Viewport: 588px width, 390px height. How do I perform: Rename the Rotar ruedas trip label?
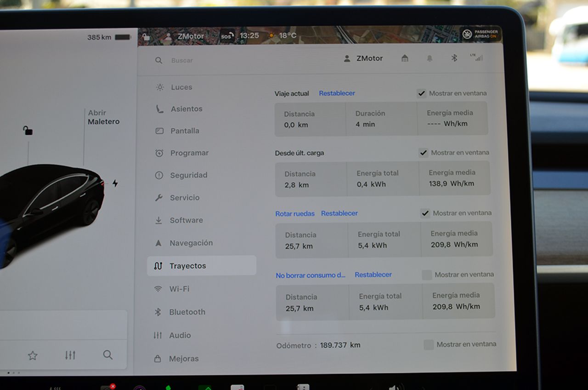click(x=295, y=213)
